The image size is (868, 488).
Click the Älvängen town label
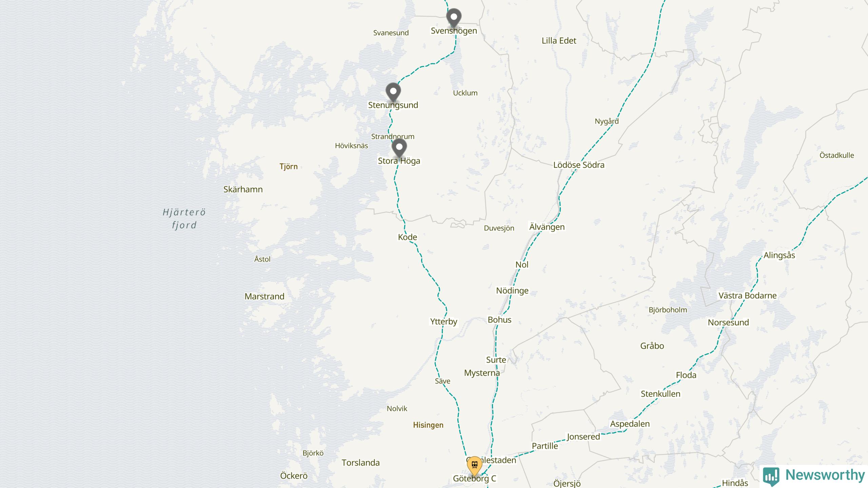pyautogui.click(x=547, y=227)
